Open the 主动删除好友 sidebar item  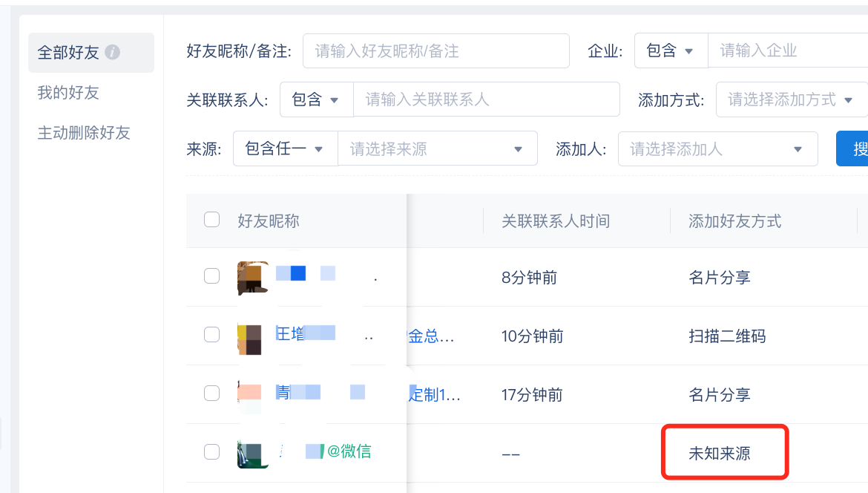pyautogui.click(x=84, y=133)
